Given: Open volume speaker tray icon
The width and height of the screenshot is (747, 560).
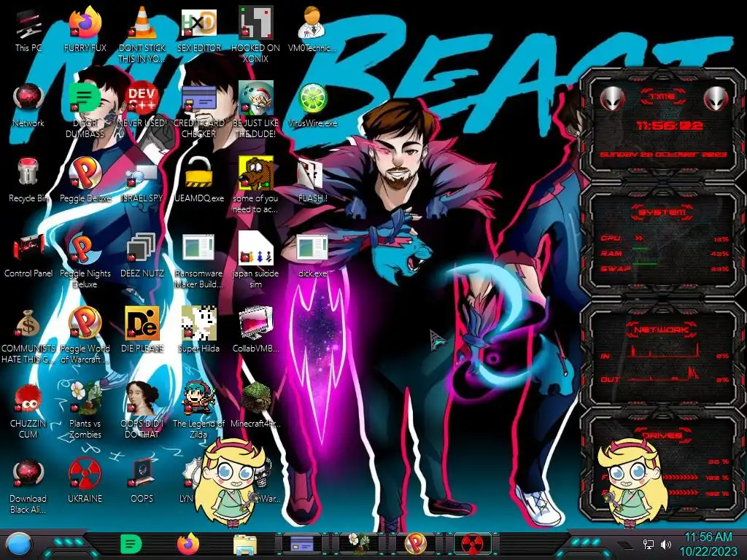Looking at the screenshot, I should [666, 544].
